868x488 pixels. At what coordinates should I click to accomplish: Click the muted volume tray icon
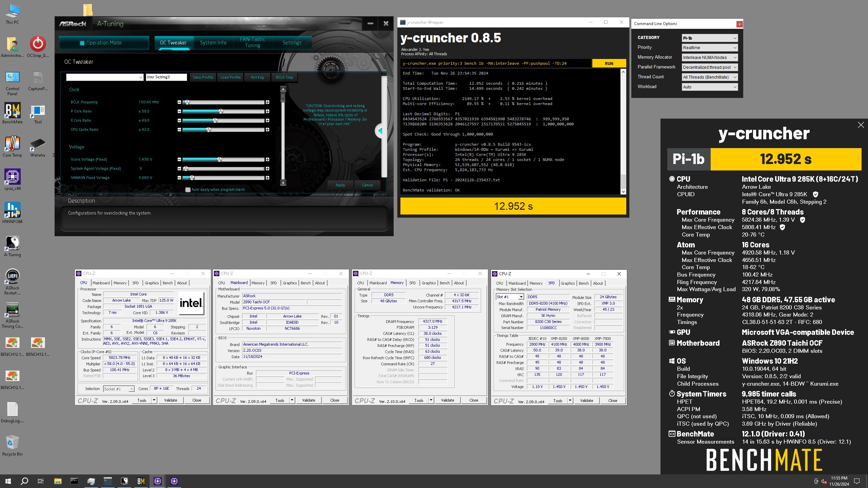[x=824, y=481]
